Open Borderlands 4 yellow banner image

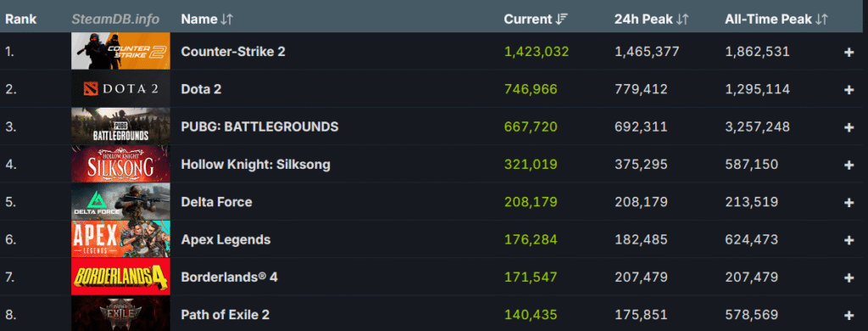(120, 277)
